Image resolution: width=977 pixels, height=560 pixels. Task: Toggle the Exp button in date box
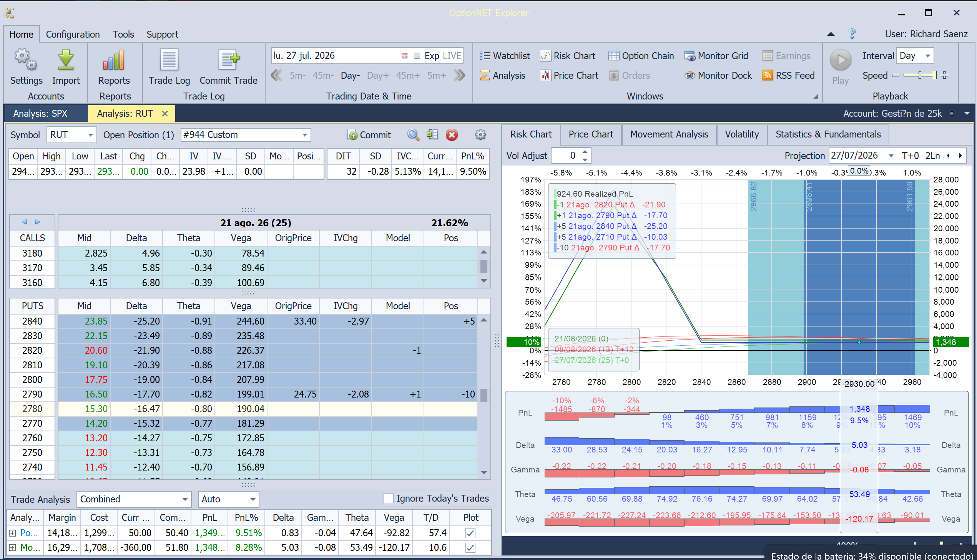click(431, 56)
